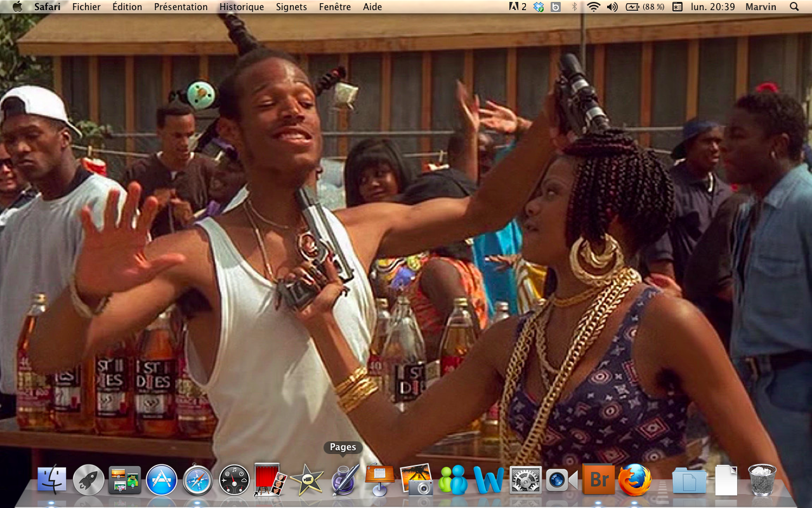Open the white document stack in Dock
The image size is (812, 508).
click(726, 480)
